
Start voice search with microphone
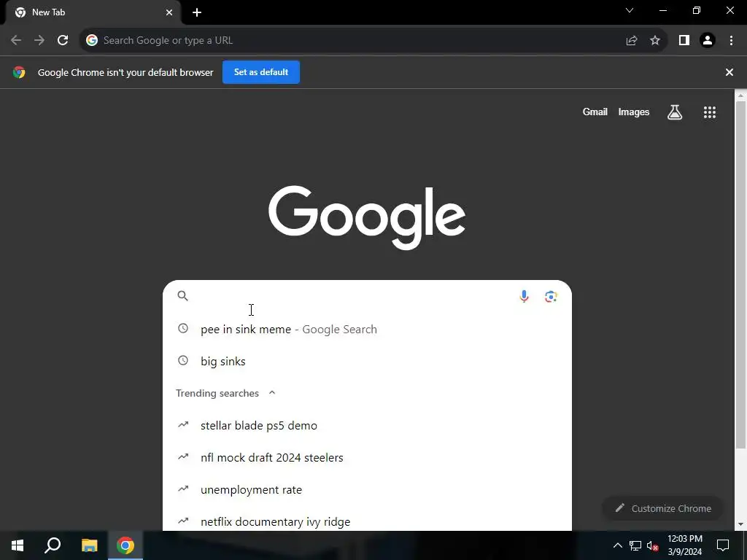pyautogui.click(x=524, y=296)
